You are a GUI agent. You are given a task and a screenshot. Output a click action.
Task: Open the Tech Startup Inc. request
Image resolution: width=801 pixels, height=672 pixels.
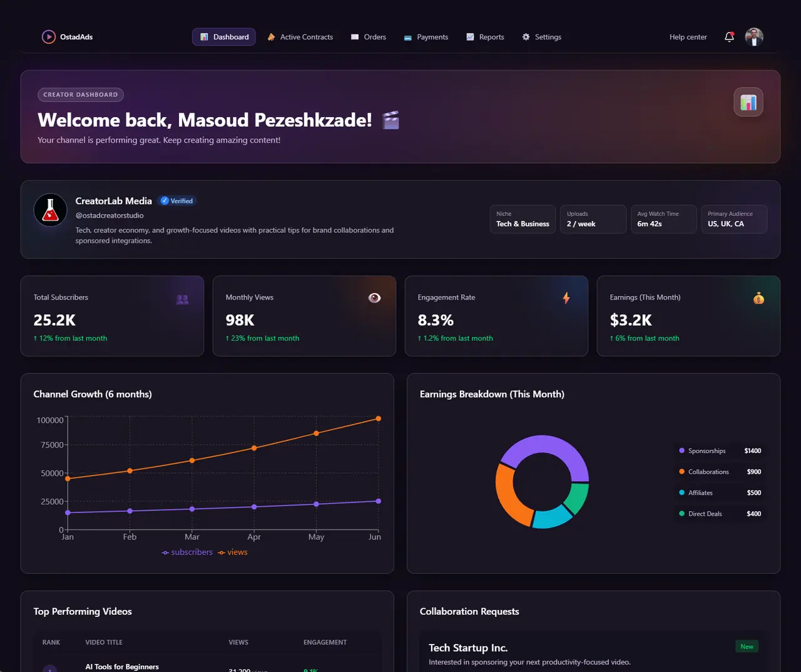click(x=468, y=648)
